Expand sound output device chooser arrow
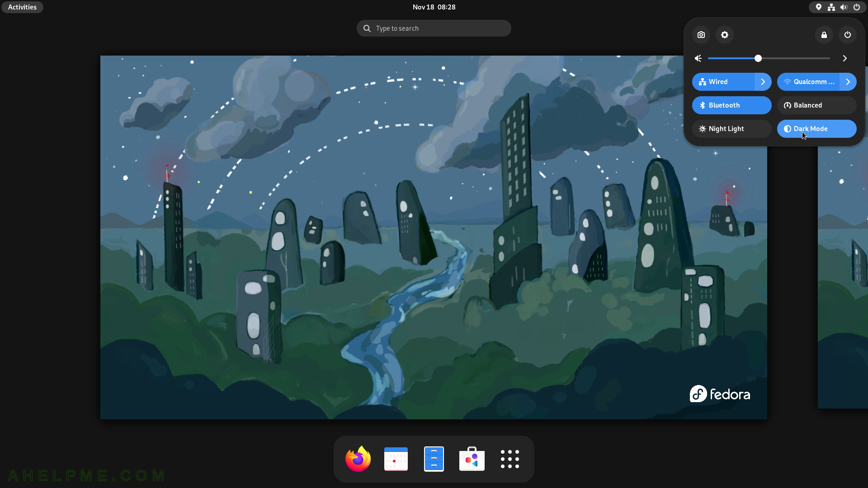This screenshot has width=868, height=488. [844, 58]
